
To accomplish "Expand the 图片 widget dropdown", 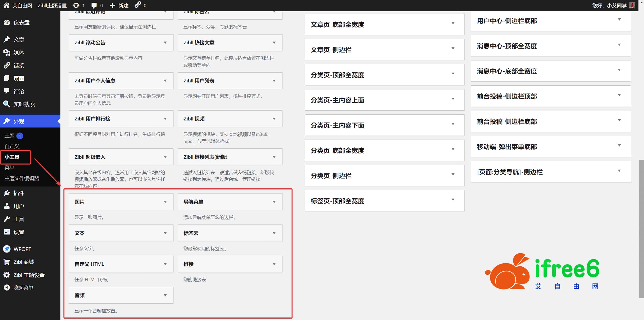I will point(165,202).
